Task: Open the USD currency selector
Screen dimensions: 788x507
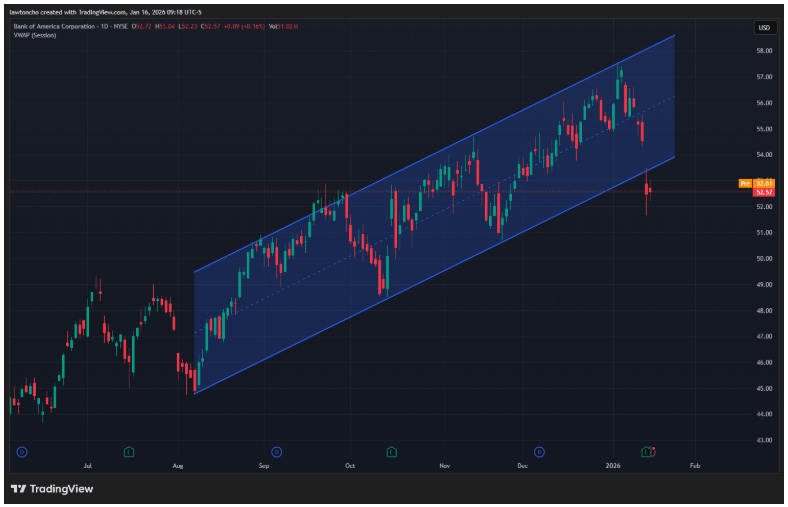Action: pyautogui.click(x=764, y=28)
